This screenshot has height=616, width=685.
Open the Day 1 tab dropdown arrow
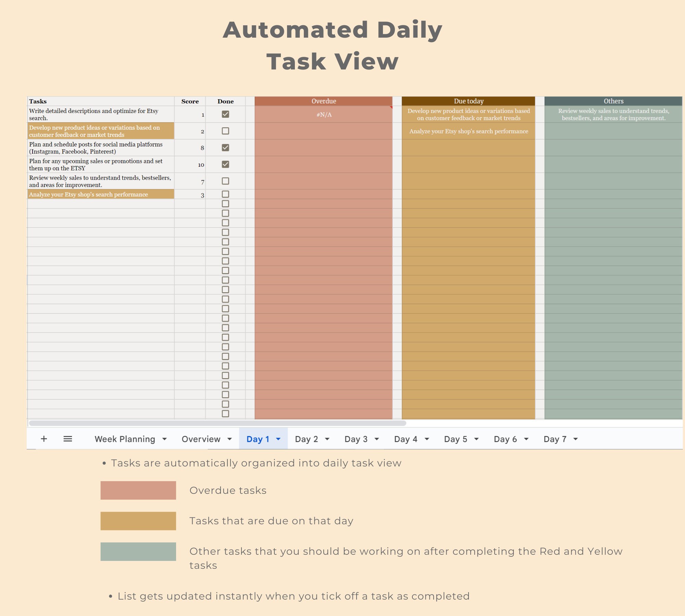(278, 439)
